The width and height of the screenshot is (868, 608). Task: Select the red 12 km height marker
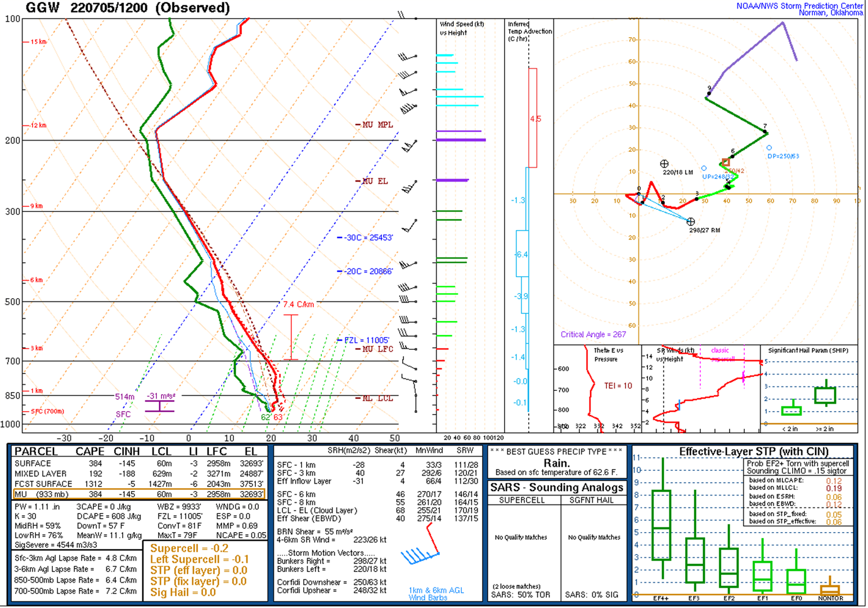point(39,125)
